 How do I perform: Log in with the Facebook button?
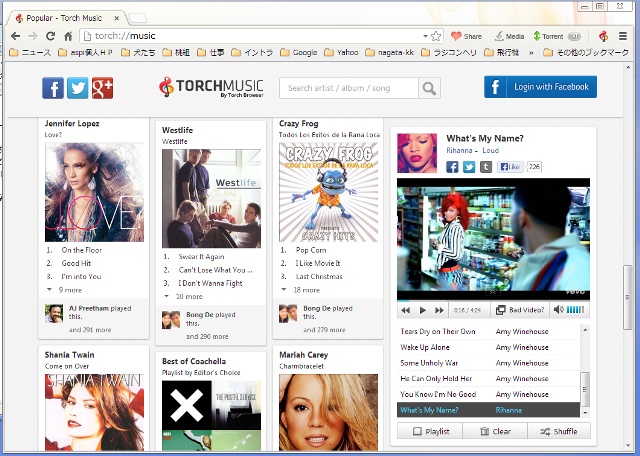[x=540, y=87]
